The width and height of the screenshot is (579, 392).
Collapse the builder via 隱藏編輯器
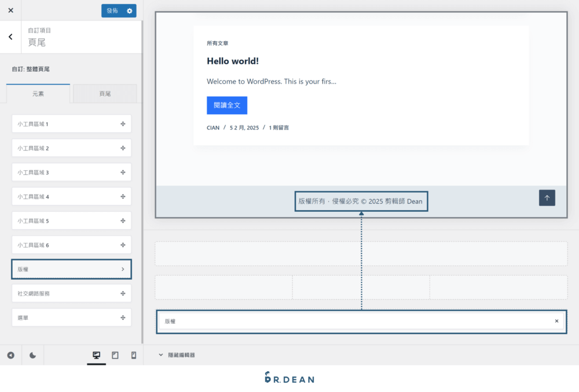(177, 355)
